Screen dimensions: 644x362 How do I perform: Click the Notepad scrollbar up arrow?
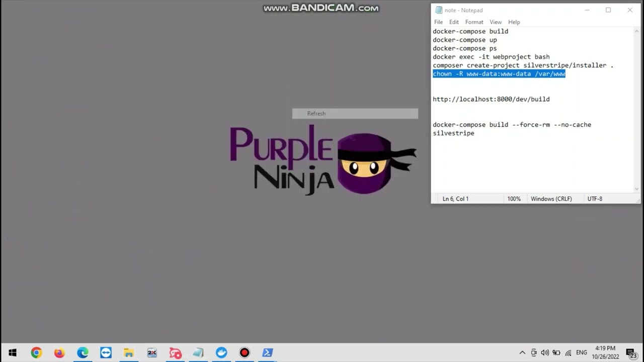tap(636, 31)
